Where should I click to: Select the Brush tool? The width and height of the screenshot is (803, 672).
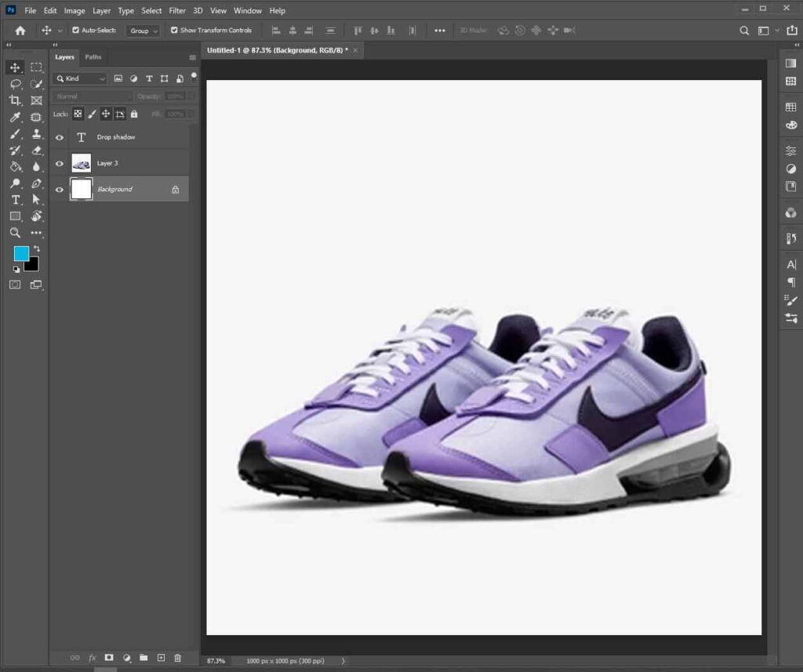point(15,133)
